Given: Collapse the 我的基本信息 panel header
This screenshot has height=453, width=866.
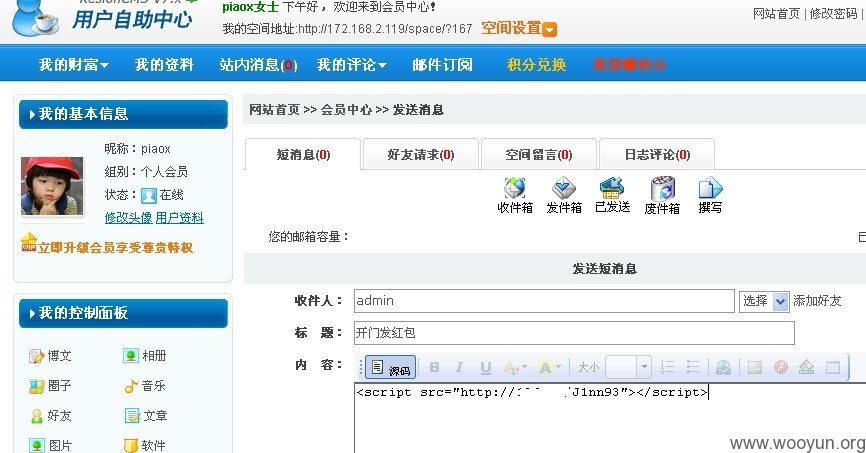Looking at the screenshot, I should click(123, 114).
